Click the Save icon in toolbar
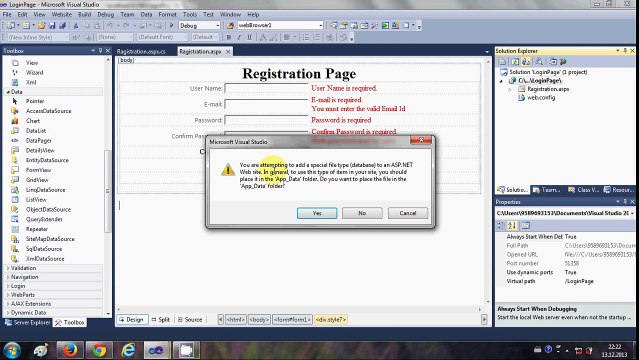The image size is (639, 360). click(x=52, y=25)
